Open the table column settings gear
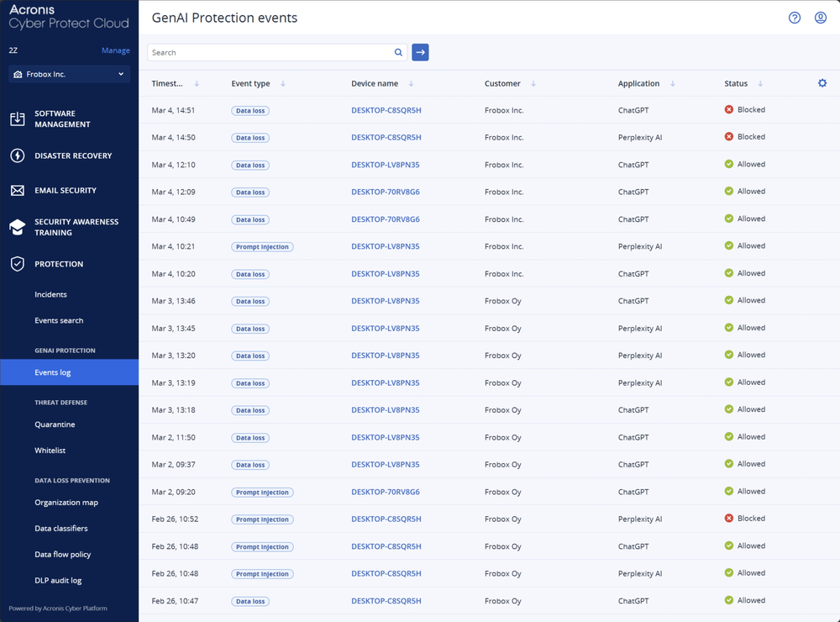The width and height of the screenshot is (840, 622). click(x=822, y=83)
